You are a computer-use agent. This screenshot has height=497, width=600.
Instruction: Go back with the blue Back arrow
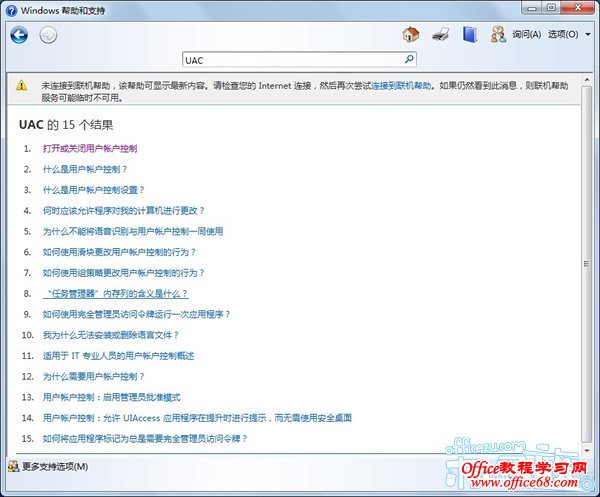[19, 35]
